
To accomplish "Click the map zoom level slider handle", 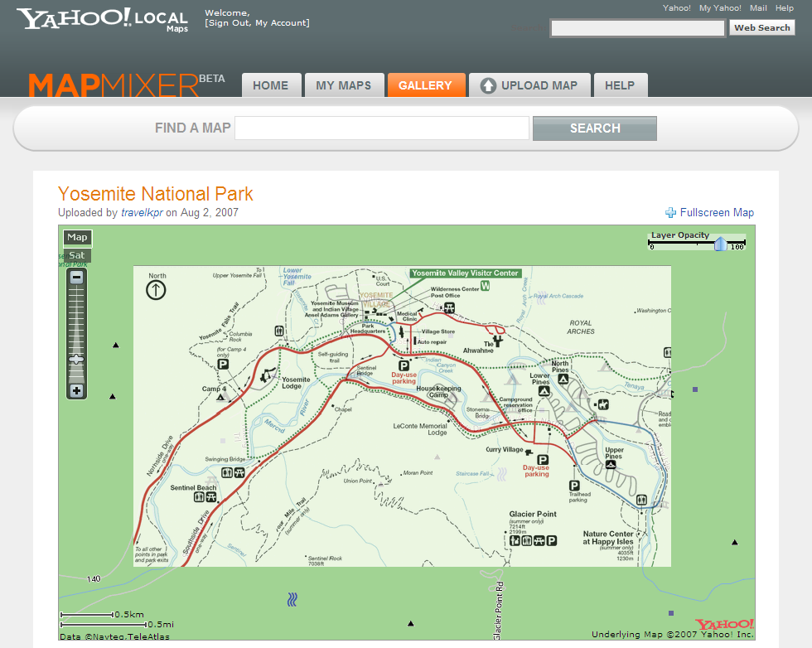I will 76,359.
